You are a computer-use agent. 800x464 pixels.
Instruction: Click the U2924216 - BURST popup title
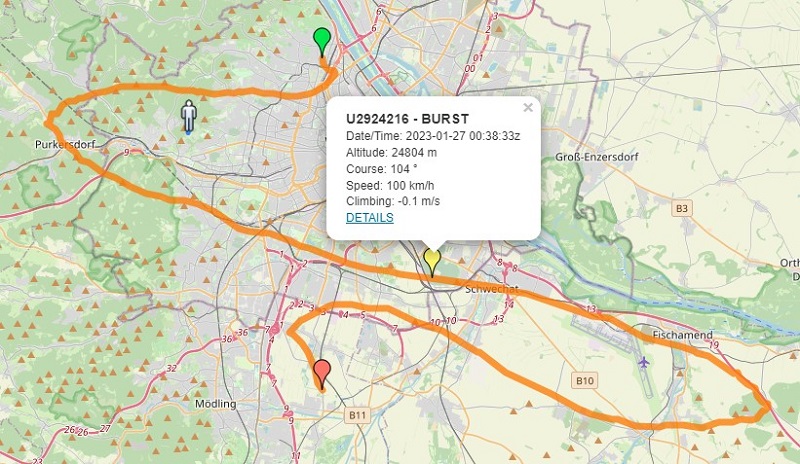(407, 119)
